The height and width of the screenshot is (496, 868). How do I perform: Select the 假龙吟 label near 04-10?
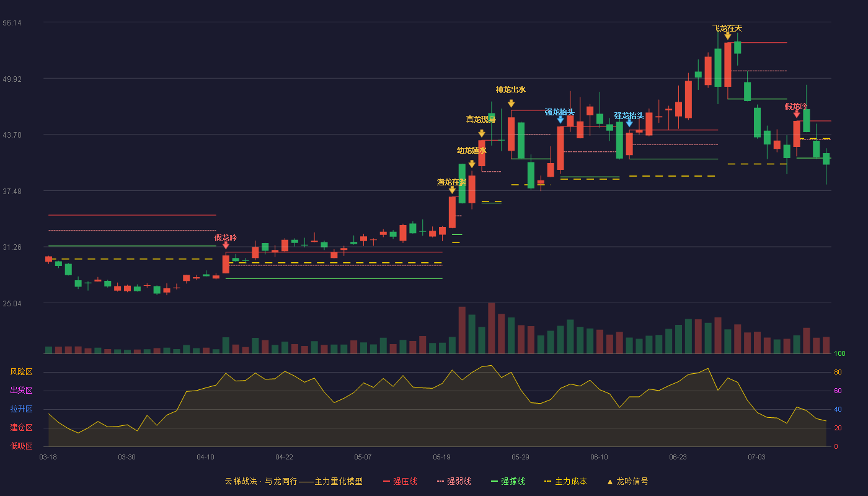click(226, 237)
